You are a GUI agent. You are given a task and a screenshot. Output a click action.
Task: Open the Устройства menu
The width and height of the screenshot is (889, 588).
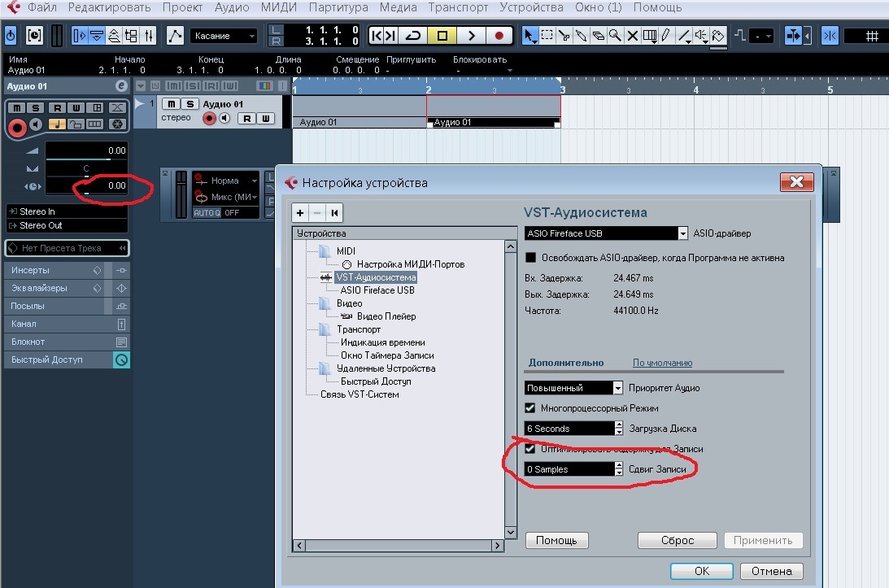coord(531,7)
